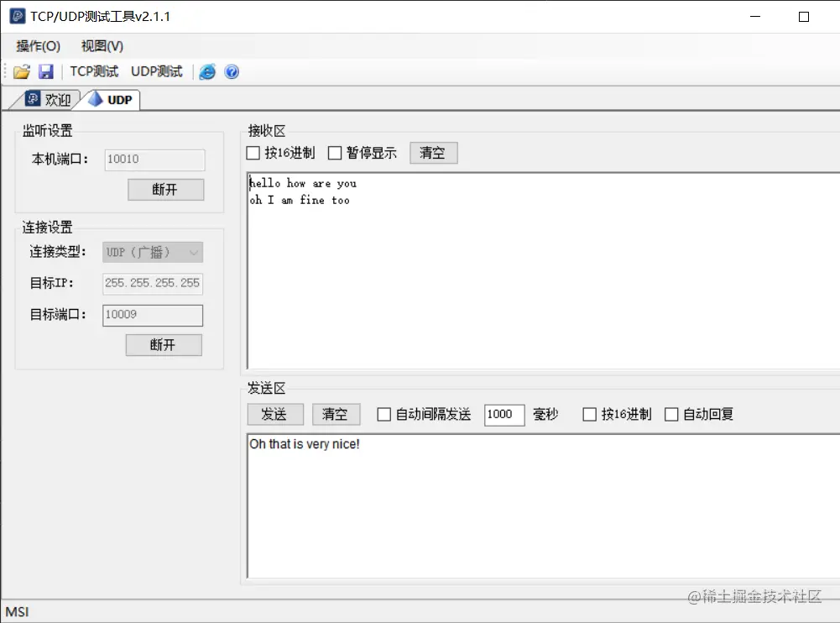Click the 本机端口: label
The image size is (840, 623).
(x=60, y=160)
